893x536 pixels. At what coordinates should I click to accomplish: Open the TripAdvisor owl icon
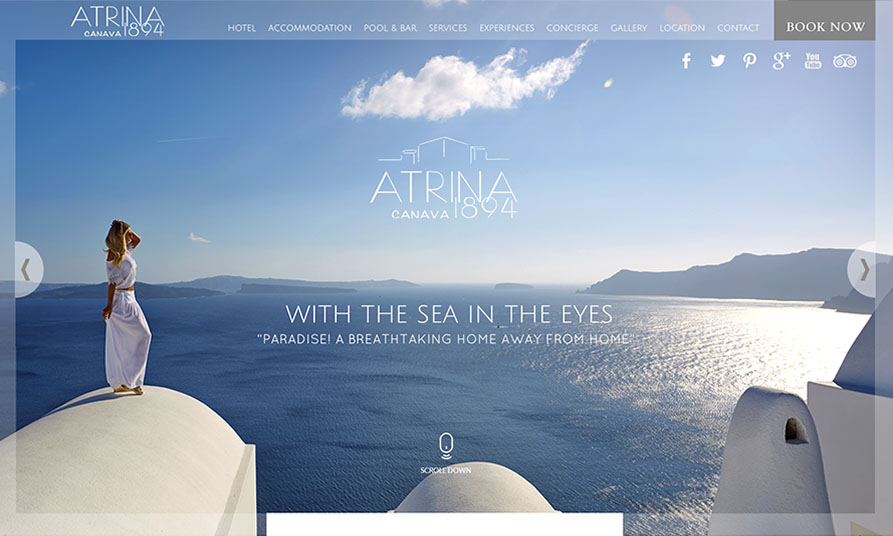click(845, 61)
